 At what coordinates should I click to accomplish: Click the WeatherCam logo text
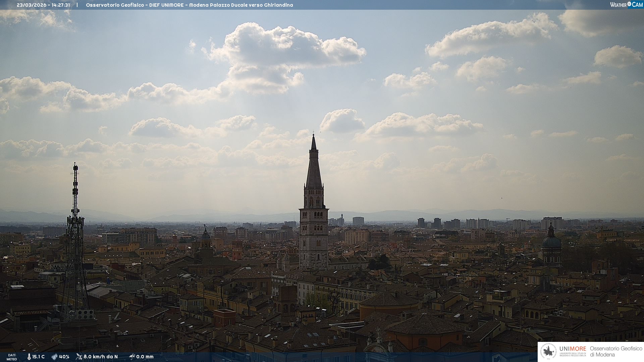click(619, 5)
